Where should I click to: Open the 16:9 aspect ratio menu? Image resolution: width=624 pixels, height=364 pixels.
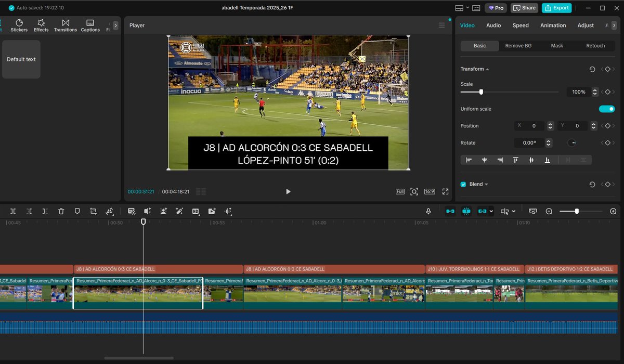(x=430, y=191)
